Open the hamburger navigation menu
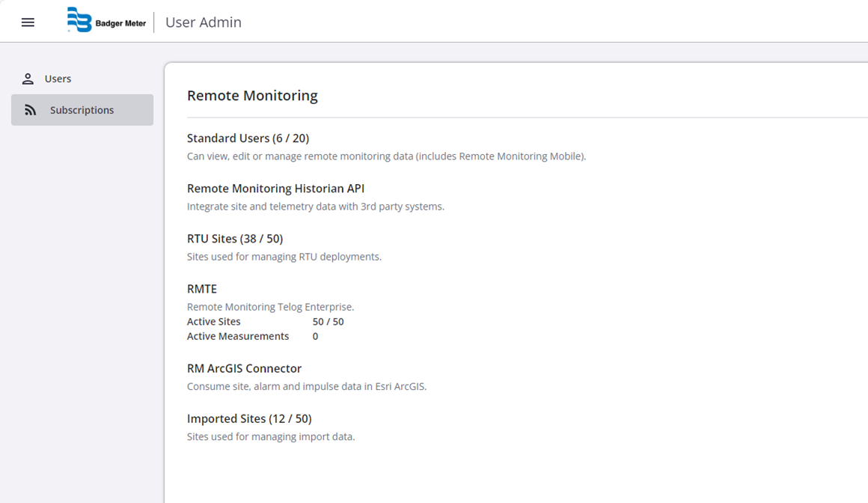The height and width of the screenshot is (503, 868). [x=28, y=22]
